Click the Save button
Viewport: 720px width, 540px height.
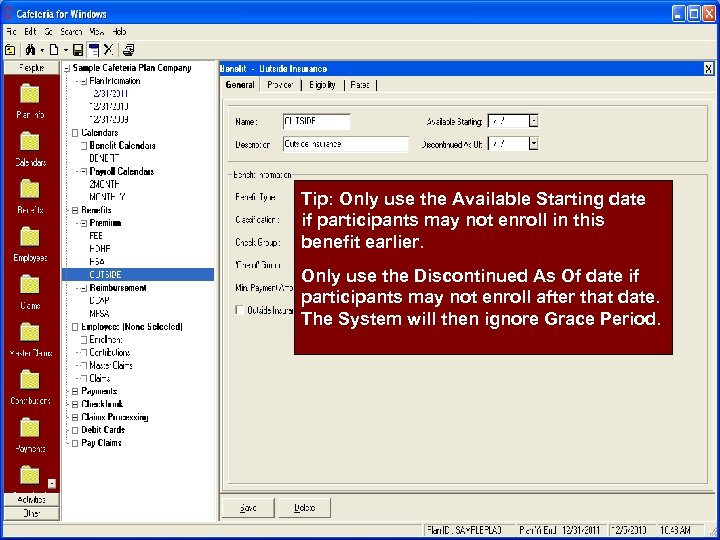(x=248, y=508)
